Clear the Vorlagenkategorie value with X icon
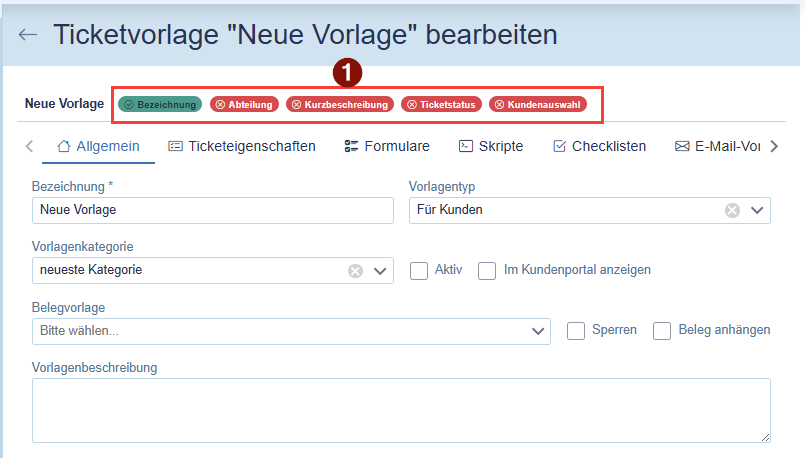This screenshot has height=458, width=806. coord(355,271)
